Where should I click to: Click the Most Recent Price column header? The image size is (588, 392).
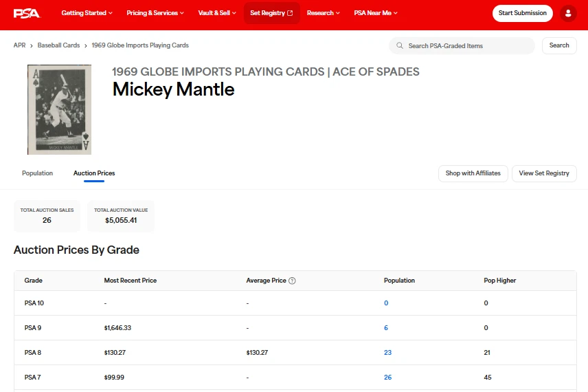(x=130, y=281)
